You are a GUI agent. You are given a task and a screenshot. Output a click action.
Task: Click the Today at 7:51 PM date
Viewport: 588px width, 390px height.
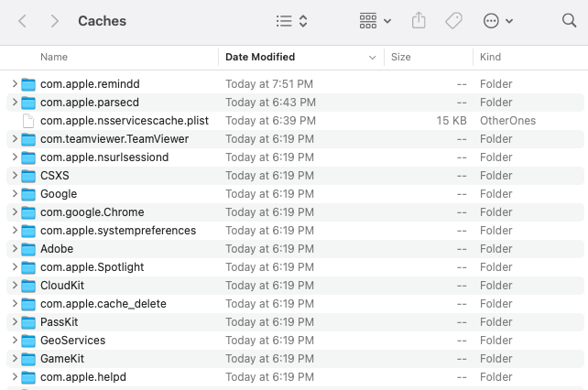coord(269,83)
